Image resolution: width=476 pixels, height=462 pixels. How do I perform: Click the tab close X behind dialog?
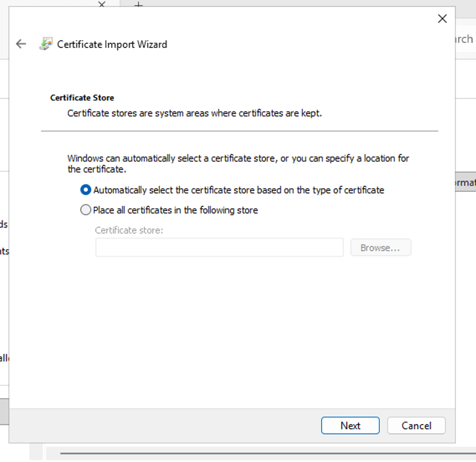point(102,4)
